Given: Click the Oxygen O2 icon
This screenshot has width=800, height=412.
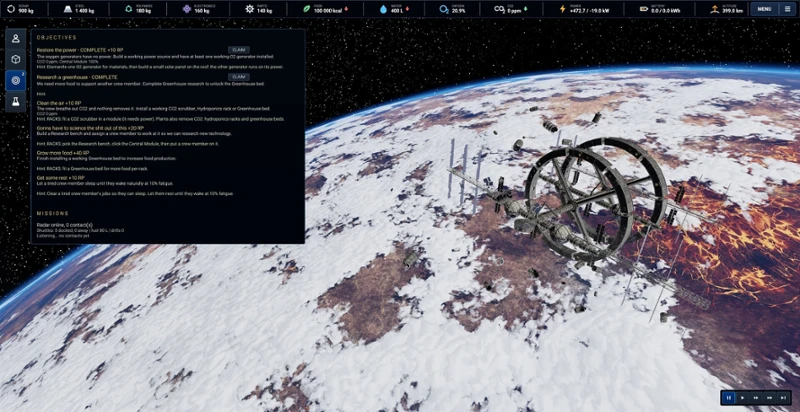Looking at the screenshot, I should [x=444, y=9].
